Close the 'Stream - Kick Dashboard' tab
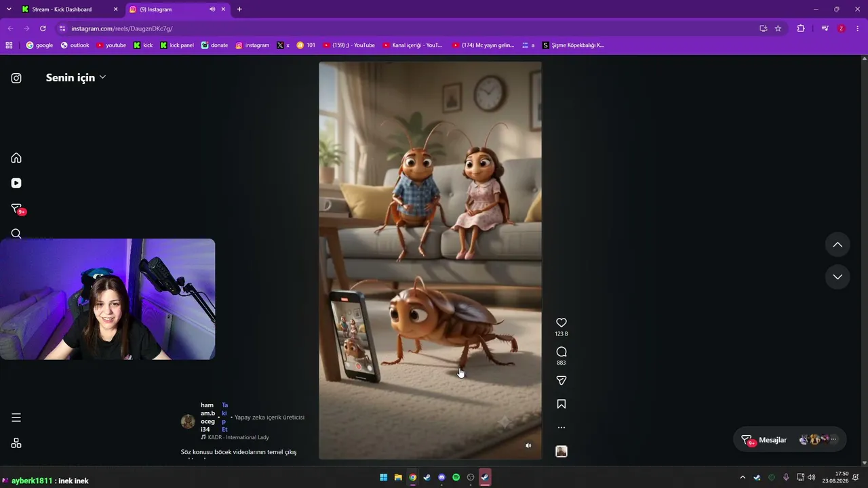Viewport: 868px width, 488px height. [115, 9]
